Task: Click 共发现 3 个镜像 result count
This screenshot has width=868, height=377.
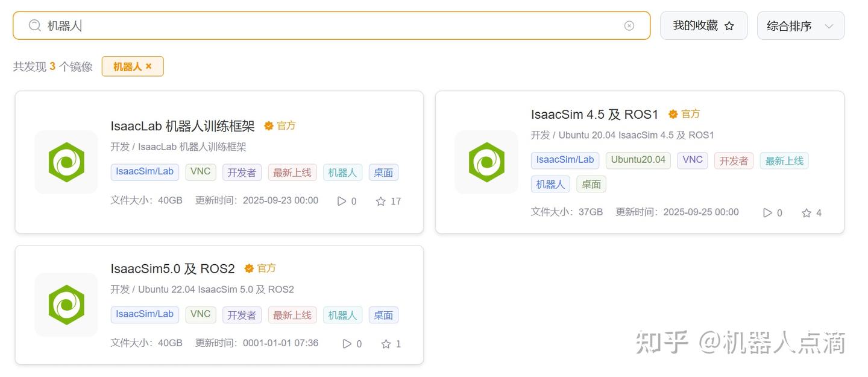Action: [x=53, y=67]
